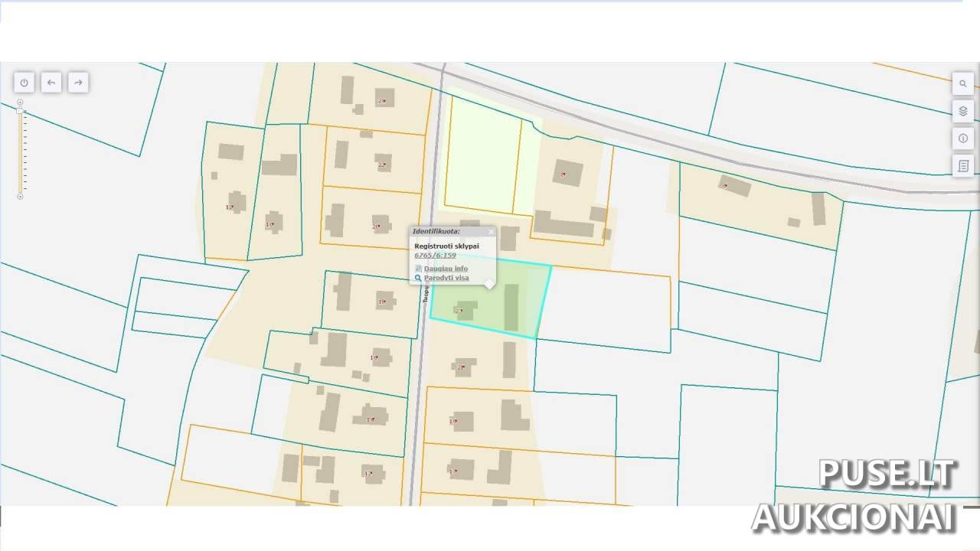Click the zoom slider handle
Viewport: 980px width, 551px height.
[x=20, y=111]
